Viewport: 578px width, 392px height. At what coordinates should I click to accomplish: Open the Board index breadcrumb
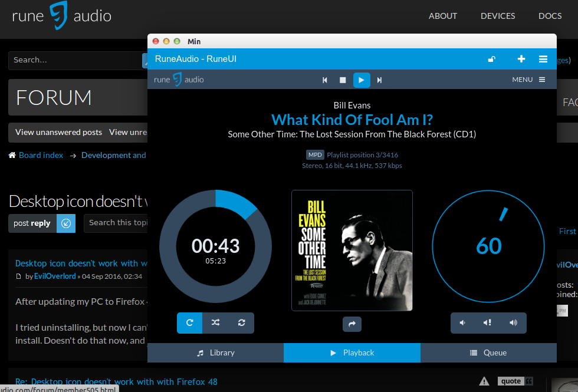click(41, 155)
